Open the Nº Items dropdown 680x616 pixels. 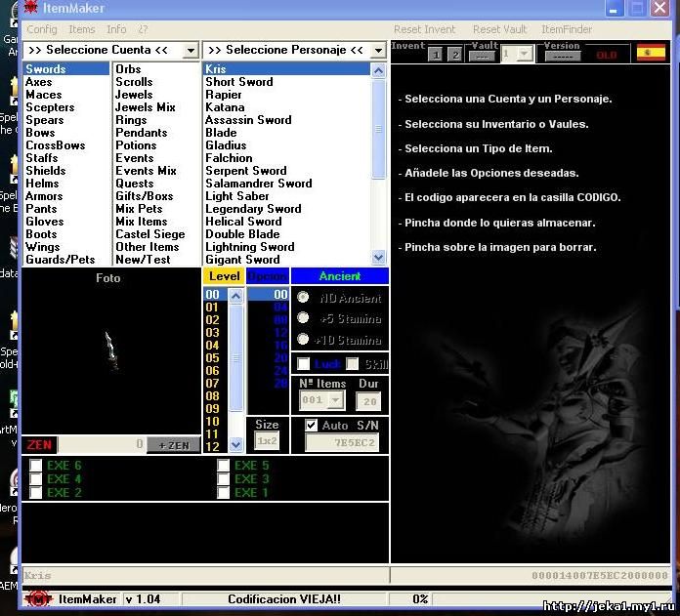[336, 400]
